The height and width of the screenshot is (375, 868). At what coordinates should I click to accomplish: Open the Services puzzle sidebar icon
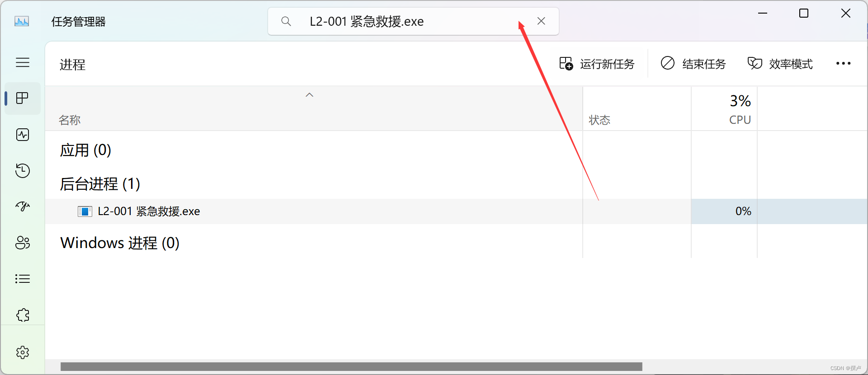click(22, 315)
